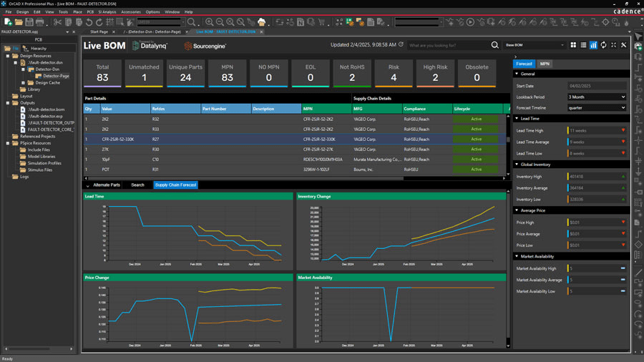Open the Design menu
Viewport: 644px width, 362px height.
pos(23,12)
